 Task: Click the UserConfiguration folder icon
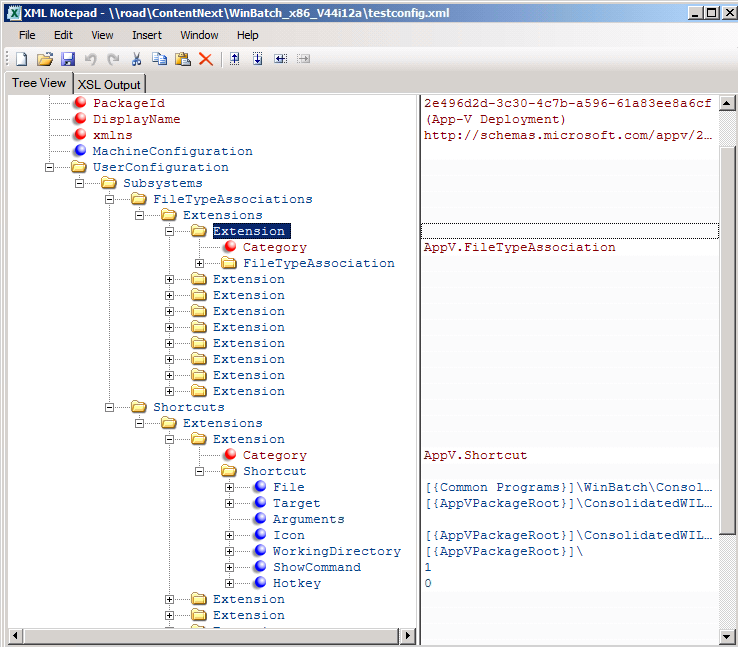[79, 167]
